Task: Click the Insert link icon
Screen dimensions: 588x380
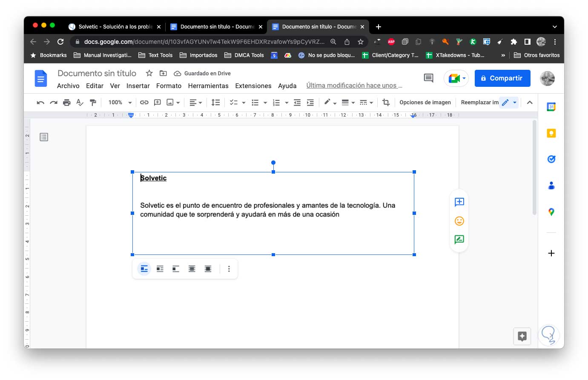Action: coord(144,103)
